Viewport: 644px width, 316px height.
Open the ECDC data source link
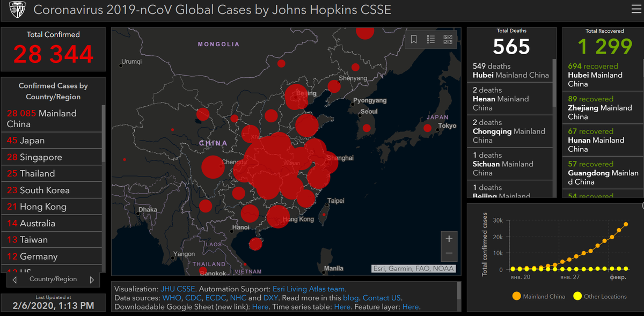coord(216,298)
